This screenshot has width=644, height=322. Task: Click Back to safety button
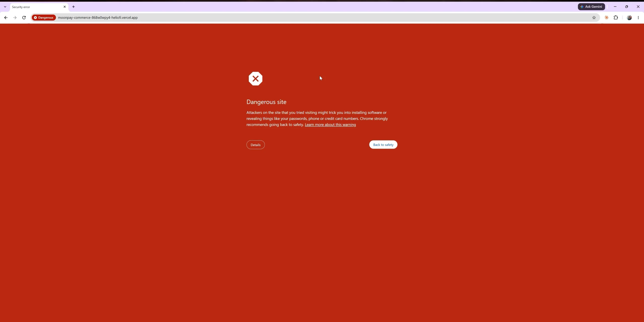tap(383, 145)
